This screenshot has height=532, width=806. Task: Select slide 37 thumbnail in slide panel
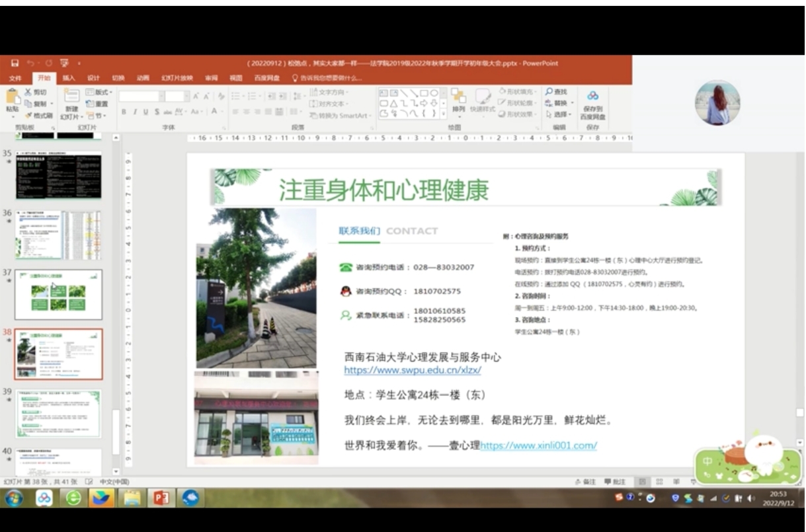point(58,294)
